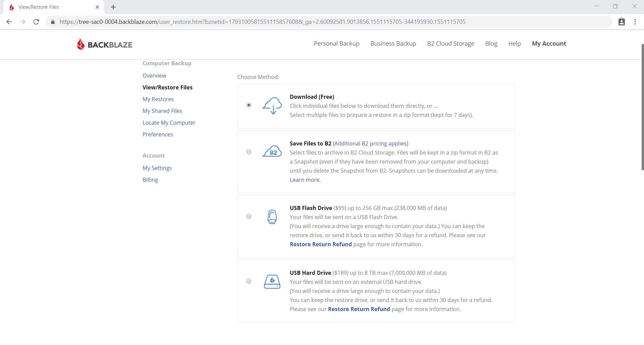Open the Chrome three-dot menu

coord(635,22)
